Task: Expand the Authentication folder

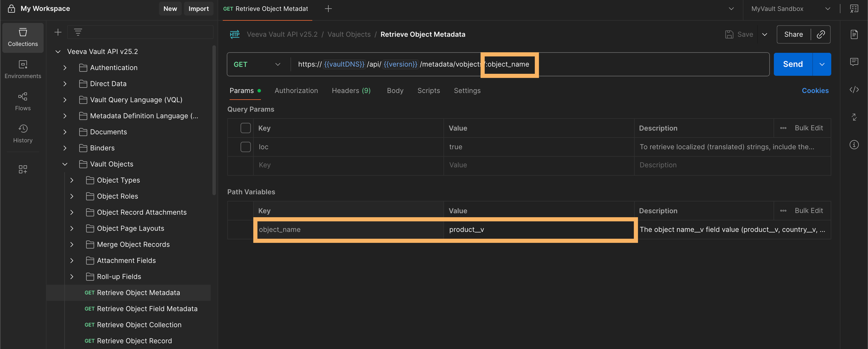Action: click(x=65, y=68)
